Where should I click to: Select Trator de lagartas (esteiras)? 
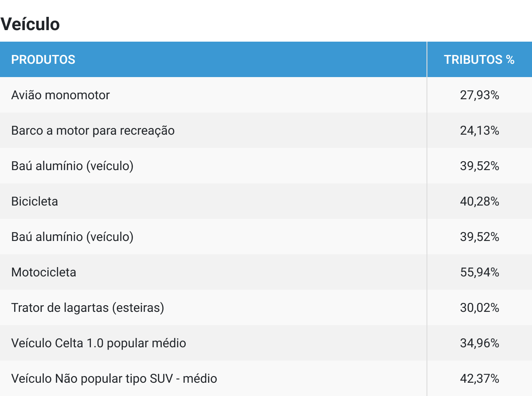coord(87,308)
